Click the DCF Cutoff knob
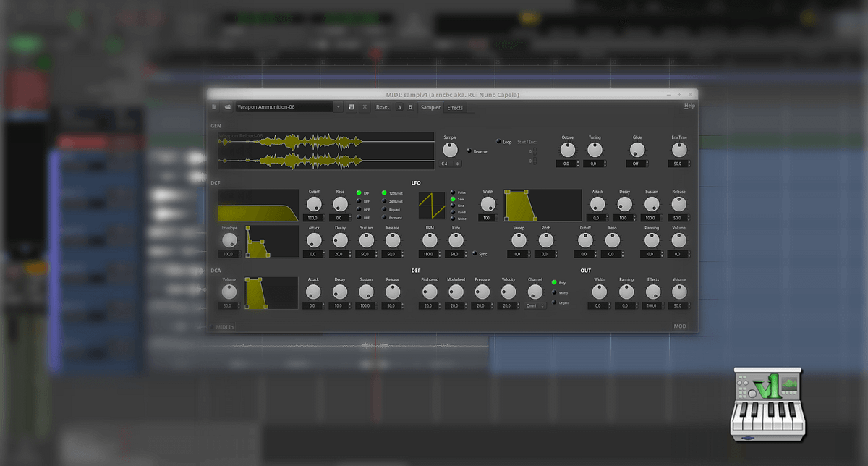 tap(314, 205)
